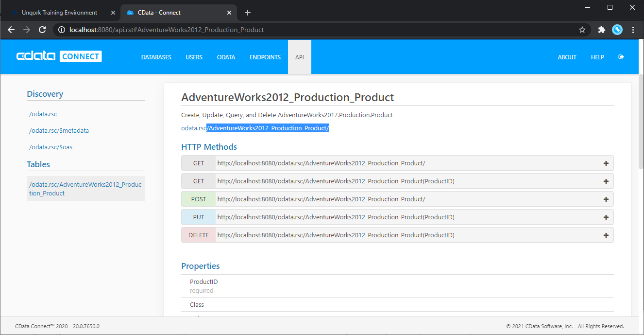Screen dimensions: 644x335
Task: Open the /odata.rsc/$metadata link
Action: click(59, 131)
